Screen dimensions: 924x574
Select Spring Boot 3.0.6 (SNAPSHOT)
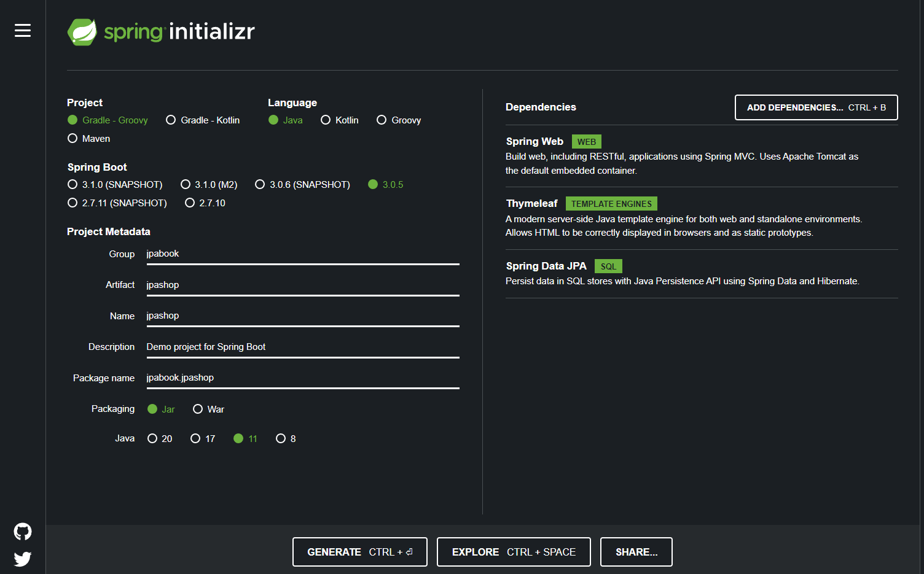click(303, 185)
